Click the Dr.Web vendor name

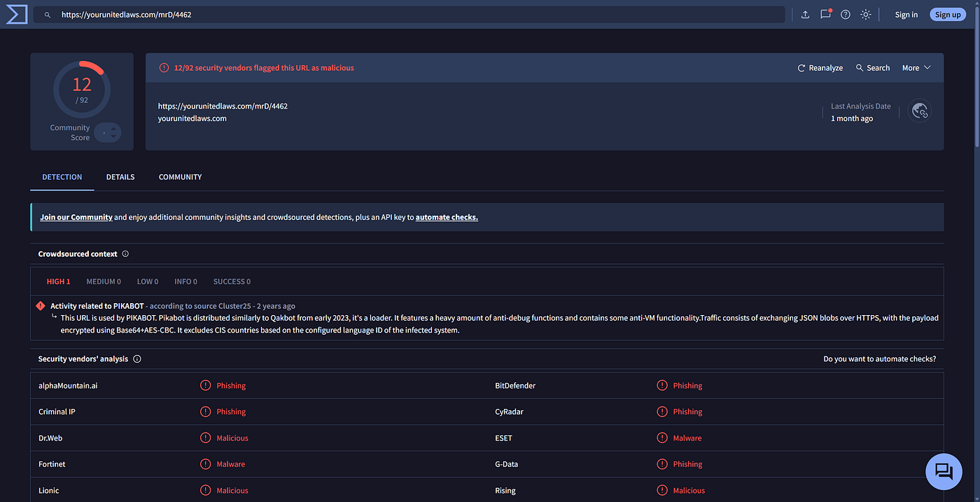pos(52,438)
